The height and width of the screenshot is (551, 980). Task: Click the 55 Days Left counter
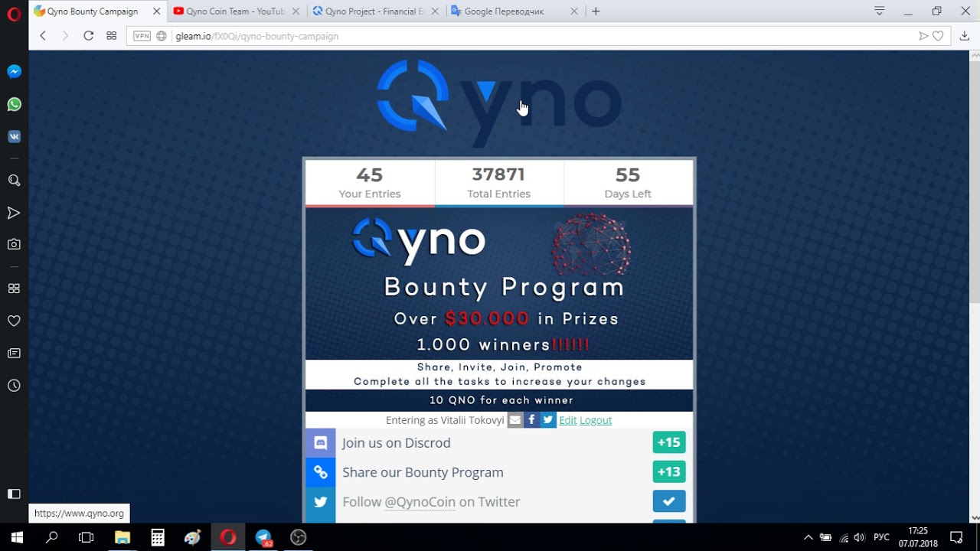coord(628,183)
